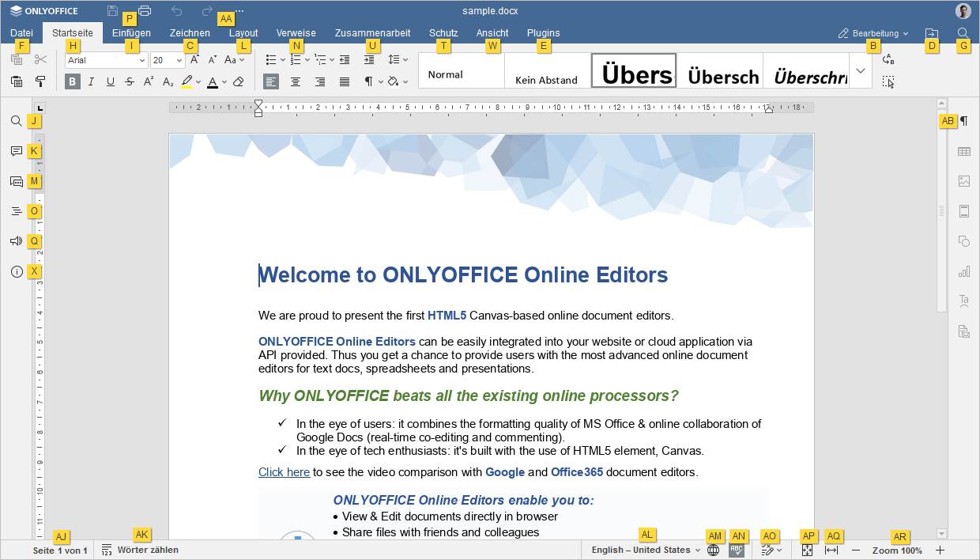Click the font color swatch button
This screenshot has height=560, width=980.
pos(213,81)
